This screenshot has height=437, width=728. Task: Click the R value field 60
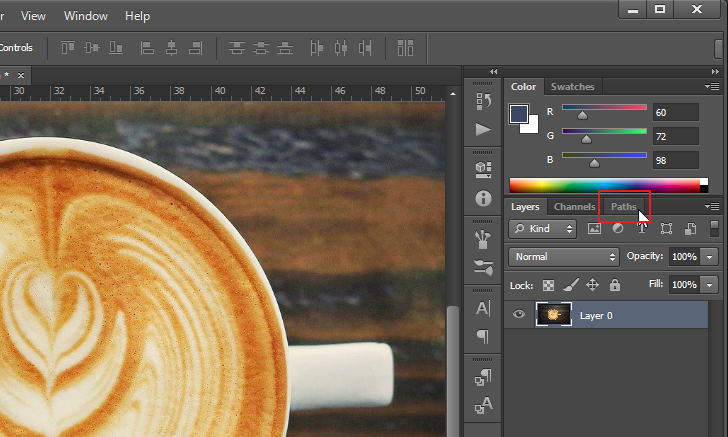coord(676,112)
